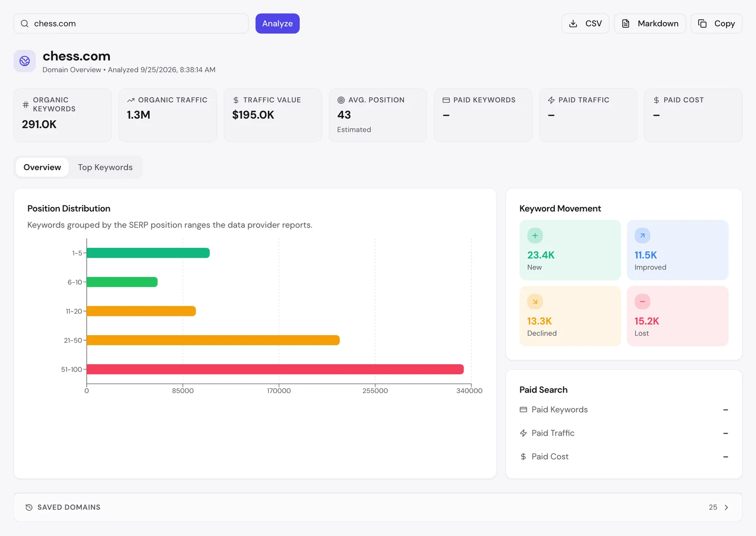This screenshot has height=536, width=756.
Task: Click the 23.4K New keywords value
Action: [541, 255]
